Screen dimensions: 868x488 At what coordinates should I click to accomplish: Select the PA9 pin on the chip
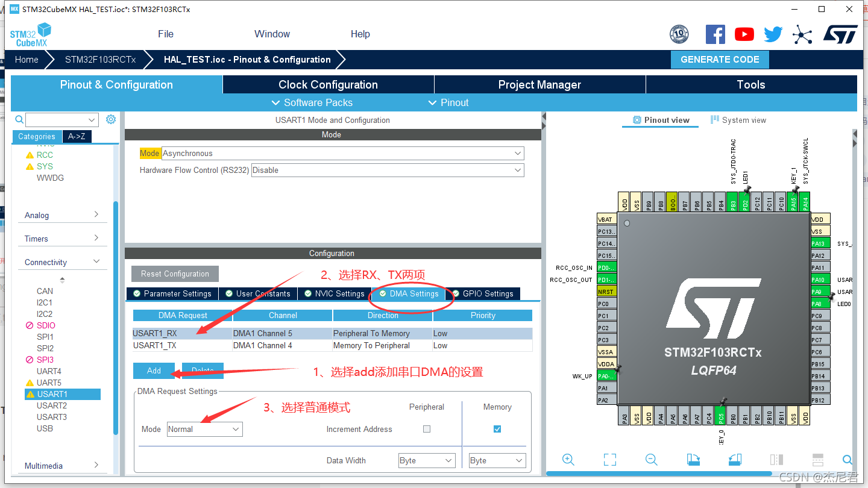click(x=820, y=292)
